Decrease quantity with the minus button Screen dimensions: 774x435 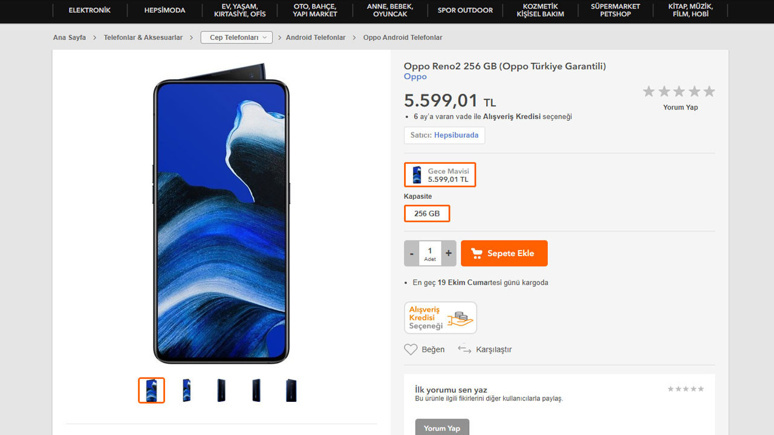411,253
